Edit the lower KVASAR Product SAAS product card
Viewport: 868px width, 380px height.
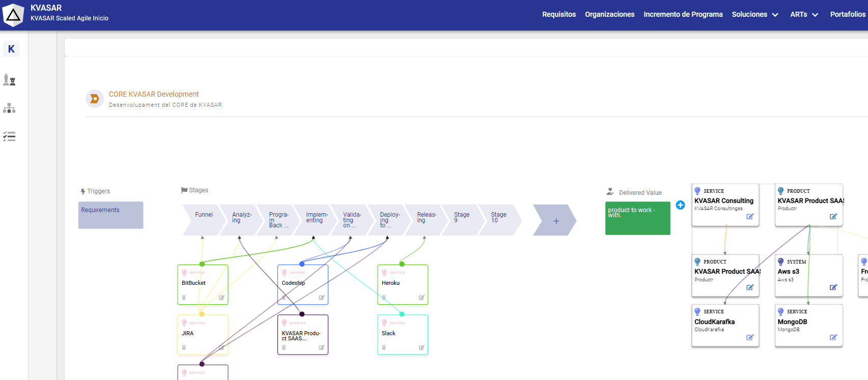coord(750,287)
